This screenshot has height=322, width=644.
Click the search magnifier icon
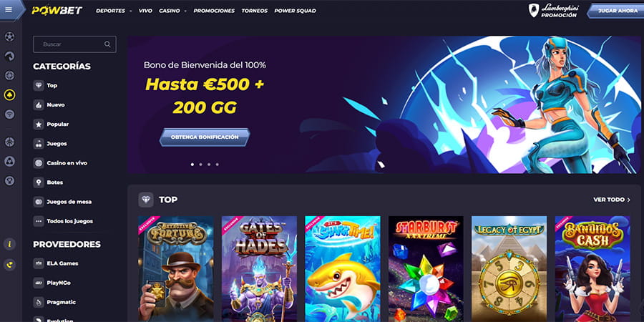click(x=107, y=44)
